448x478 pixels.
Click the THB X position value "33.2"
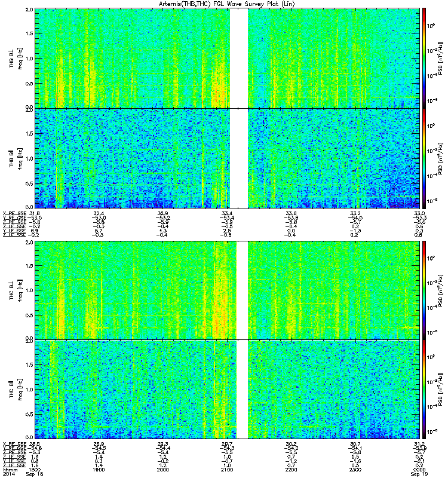coord(355,213)
